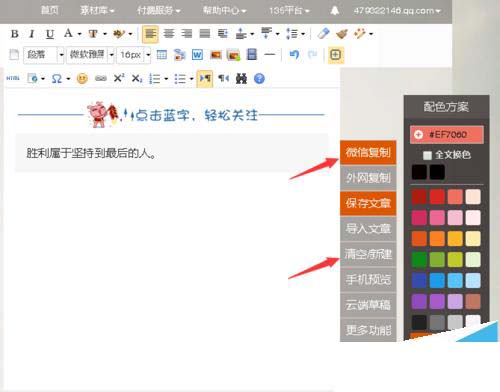Toggle bold formatting
This screenshot has height=392, width=500.
(x=15, y=34)
